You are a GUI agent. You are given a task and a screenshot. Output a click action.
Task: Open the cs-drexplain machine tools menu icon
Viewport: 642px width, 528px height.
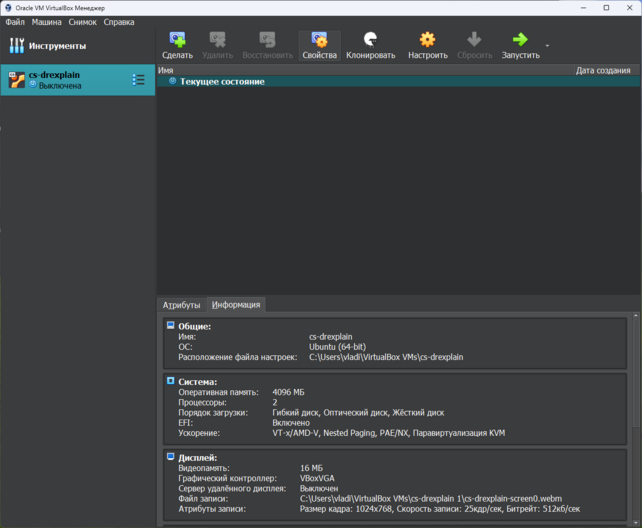138,80
